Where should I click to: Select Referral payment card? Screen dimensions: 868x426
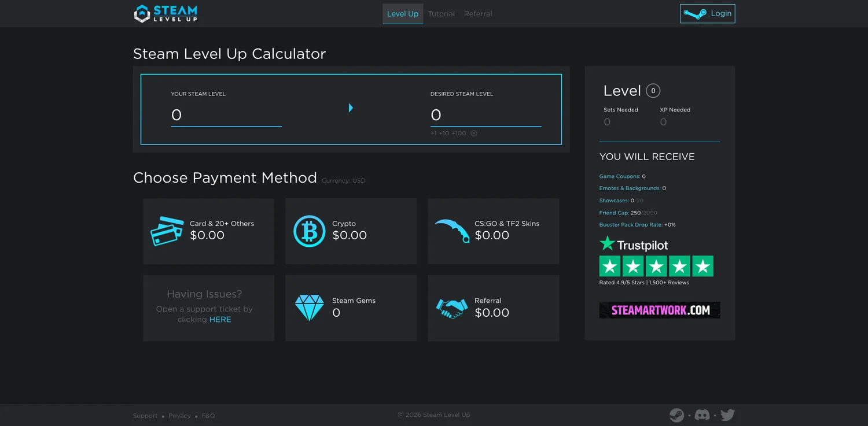click(x=493, y=308)
